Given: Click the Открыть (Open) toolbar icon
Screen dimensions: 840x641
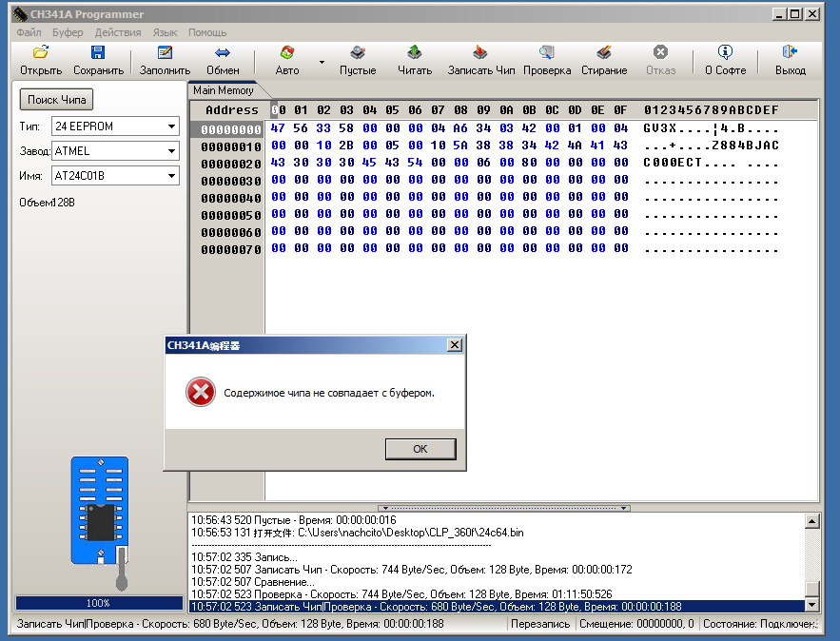Looking at the screenshot, I should (41, 53).
